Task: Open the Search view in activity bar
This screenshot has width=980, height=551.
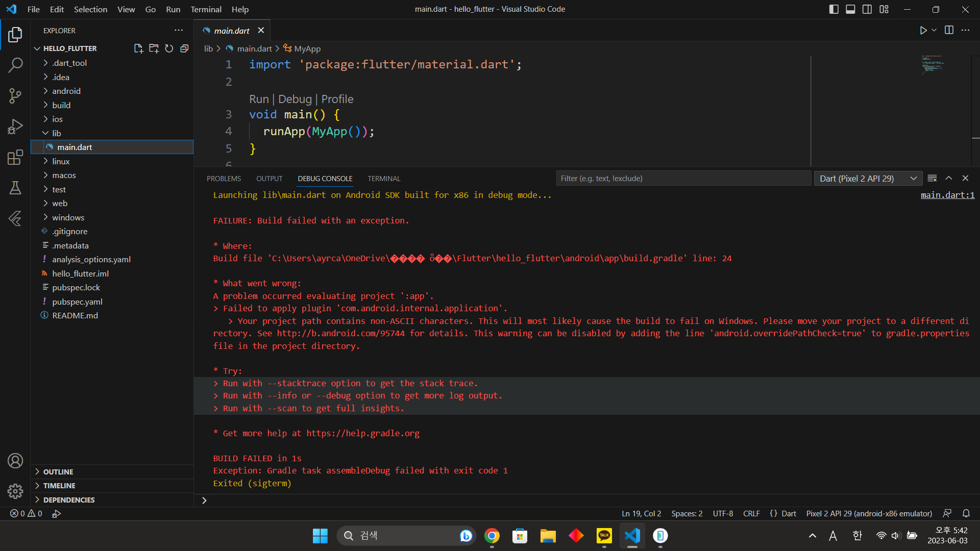Action: [x=15, y=65]
